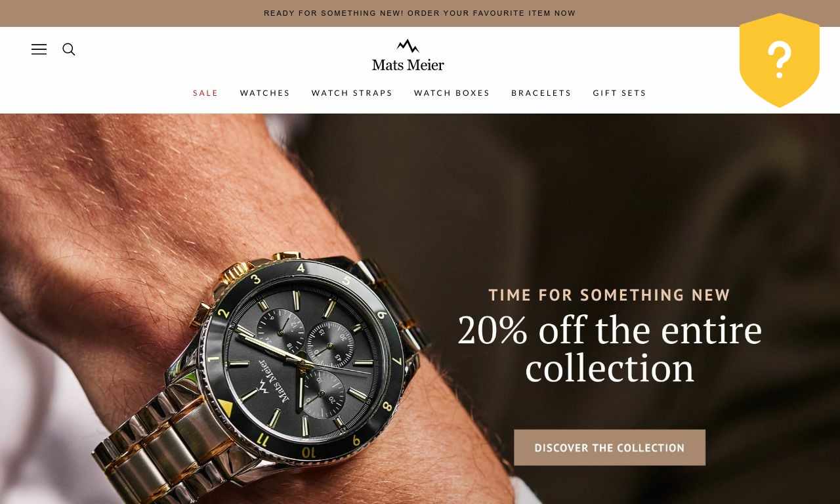Viewport: 840px width, 504px height.
Task: Click the TIME FOR SOMETHING NEW subtitle
Action: (610, 295)
